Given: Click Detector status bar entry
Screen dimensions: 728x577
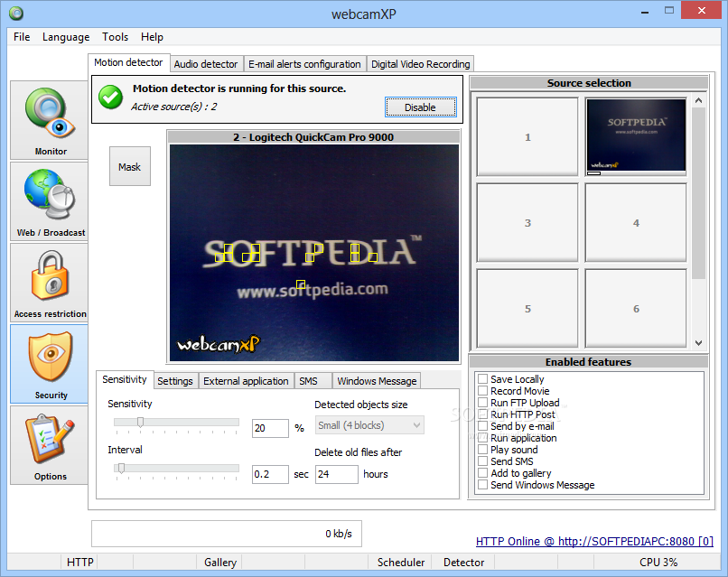Looking at the screenshot, I should (x=464, y=563).
